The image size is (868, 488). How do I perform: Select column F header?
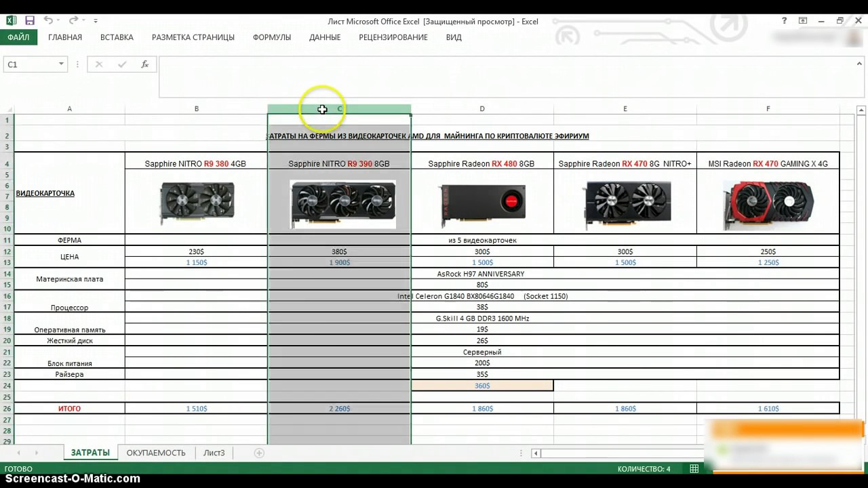tap(768, 108)
